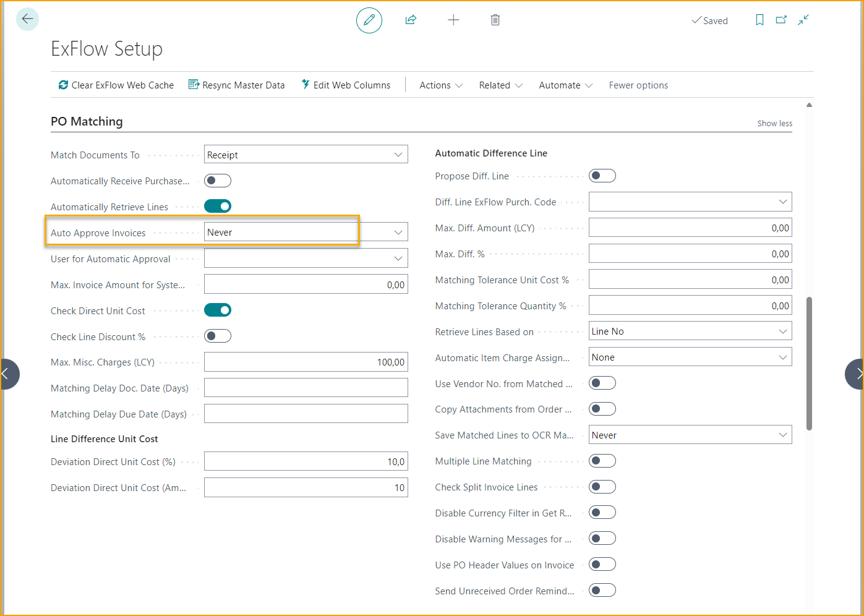
Task: Click Deviation Direct Unit Cost (%) field
Action: [306, 461]
